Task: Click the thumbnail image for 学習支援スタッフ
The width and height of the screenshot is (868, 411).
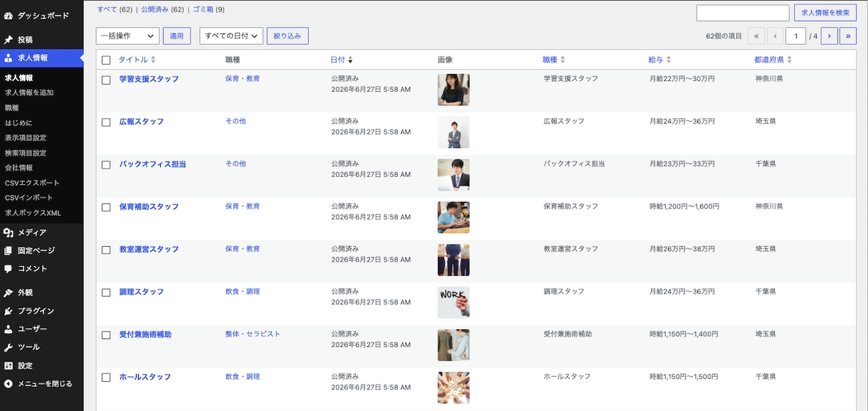Action: tap(453, 90)
